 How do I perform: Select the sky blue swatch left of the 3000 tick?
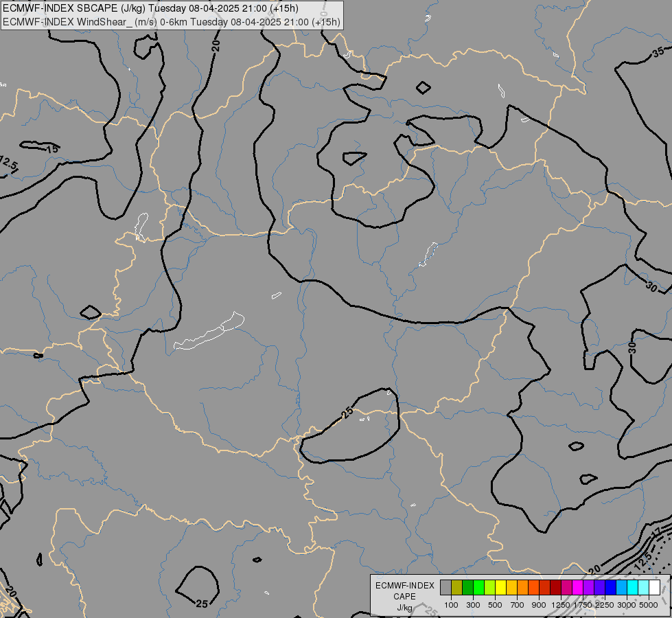point(621,587)
